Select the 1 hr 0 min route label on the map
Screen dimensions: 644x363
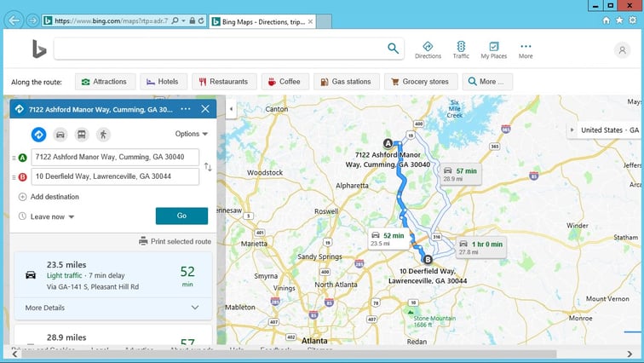[x=480, y=248]
